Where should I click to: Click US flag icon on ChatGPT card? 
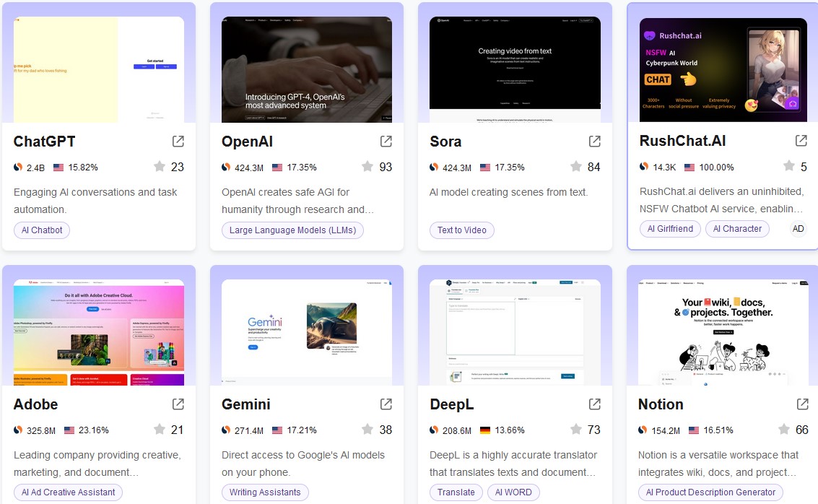click(x=58, y=168)
